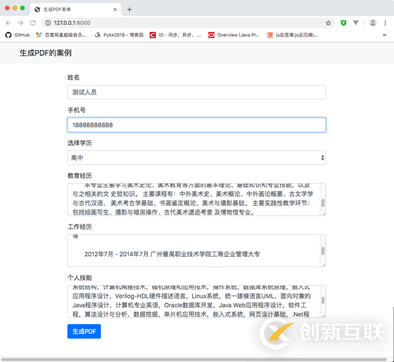Close the 生成PDF表单 tab

point(115,10)
